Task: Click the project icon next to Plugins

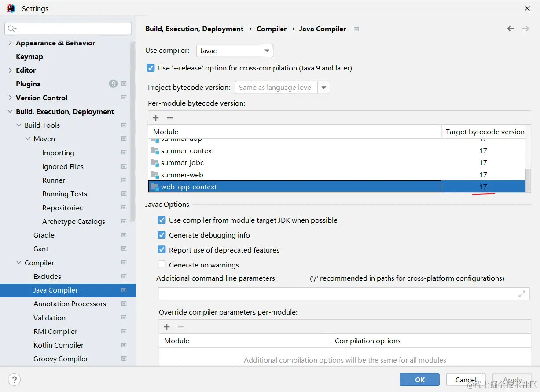Action: [x=124, y=84]
